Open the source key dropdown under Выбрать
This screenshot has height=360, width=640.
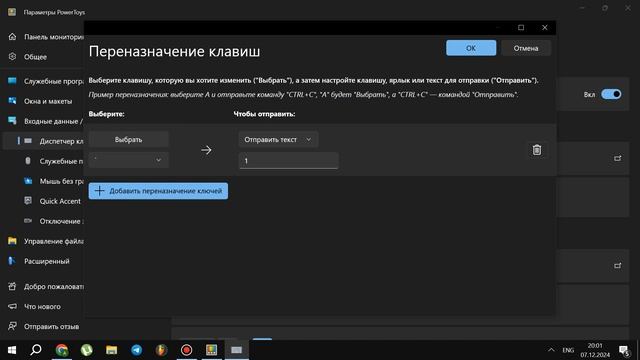coord(129,160)
